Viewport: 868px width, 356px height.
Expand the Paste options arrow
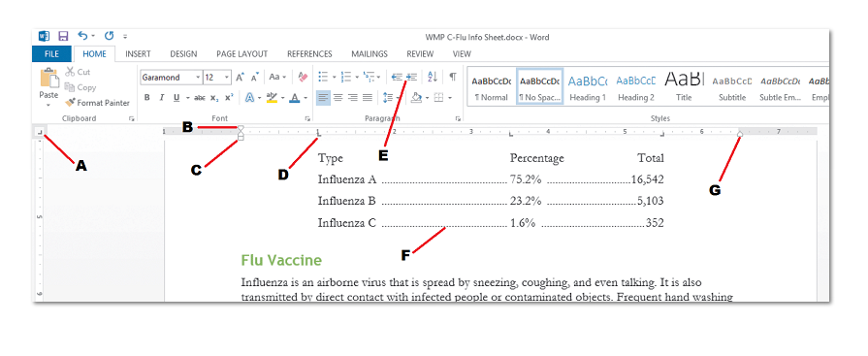click(x=48, y=104)
